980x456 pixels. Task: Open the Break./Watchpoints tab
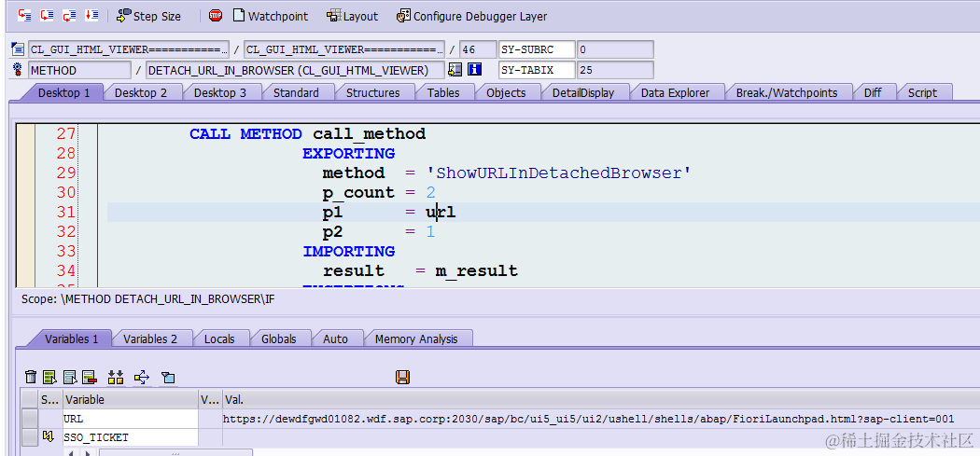pyautogui.click(x=787, y=92)
